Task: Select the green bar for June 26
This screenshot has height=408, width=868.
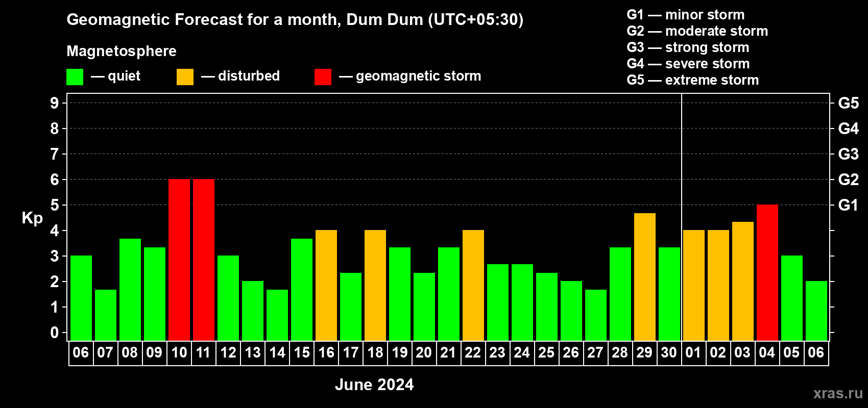Action: click(x=571, y=311)
